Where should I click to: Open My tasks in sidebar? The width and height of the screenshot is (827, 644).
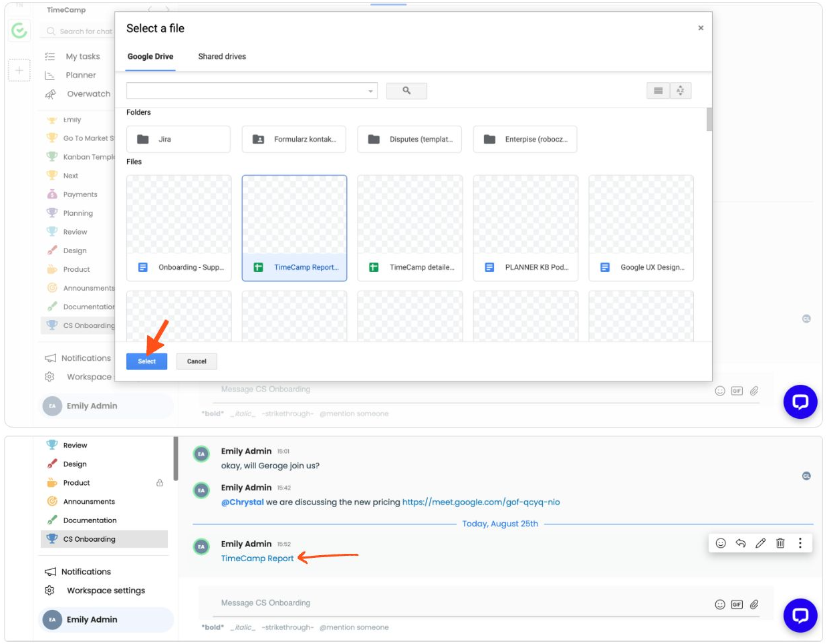[82, 56]
